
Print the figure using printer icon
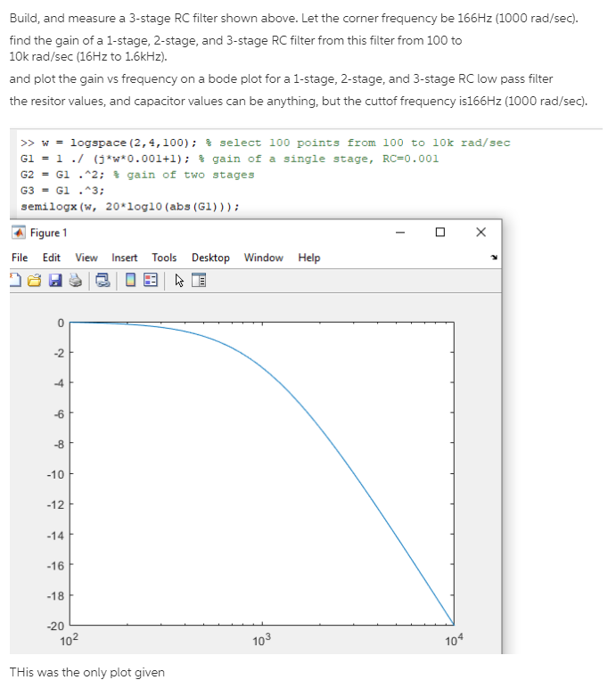click(76, 281)
